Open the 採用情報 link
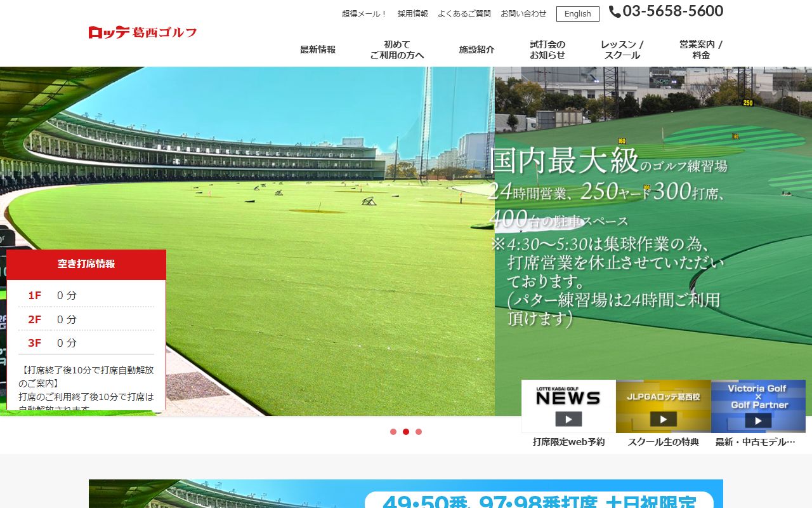 point(413,14)
